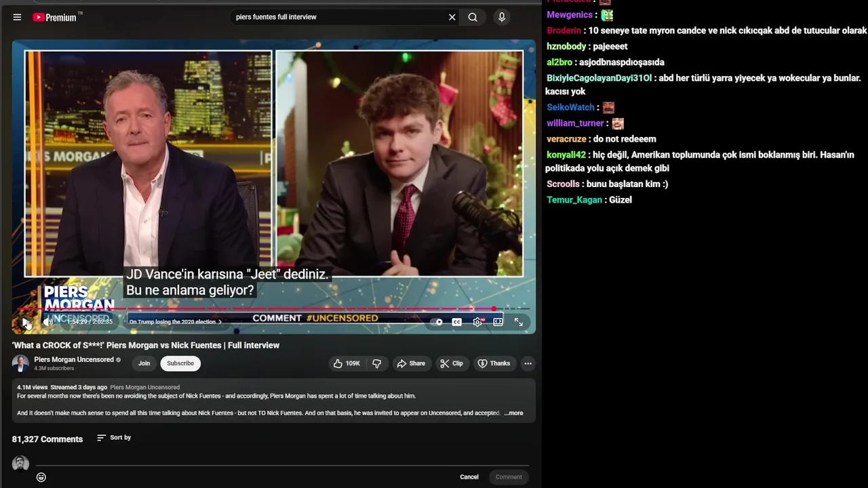Open the comments 'Sort by' dropdown
Screen dimensions: 868x488
[x=114, y=438]
